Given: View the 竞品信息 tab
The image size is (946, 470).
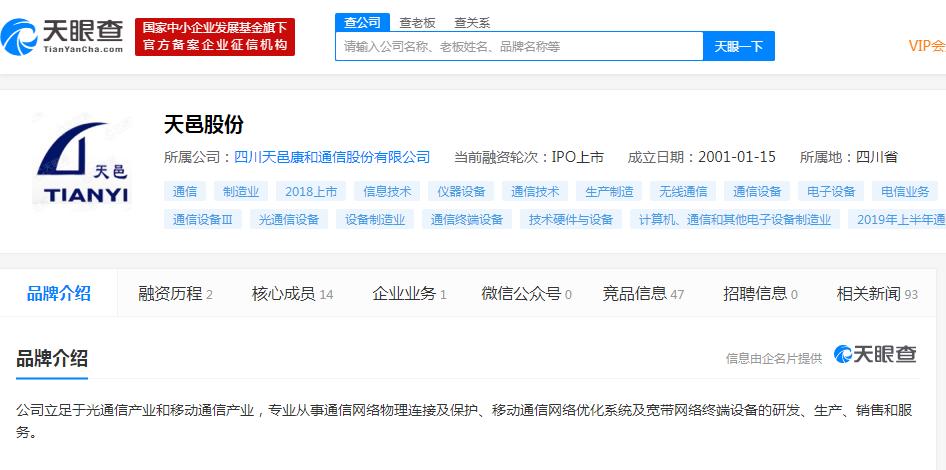Looking at the screenshot, I should point(643,294).
